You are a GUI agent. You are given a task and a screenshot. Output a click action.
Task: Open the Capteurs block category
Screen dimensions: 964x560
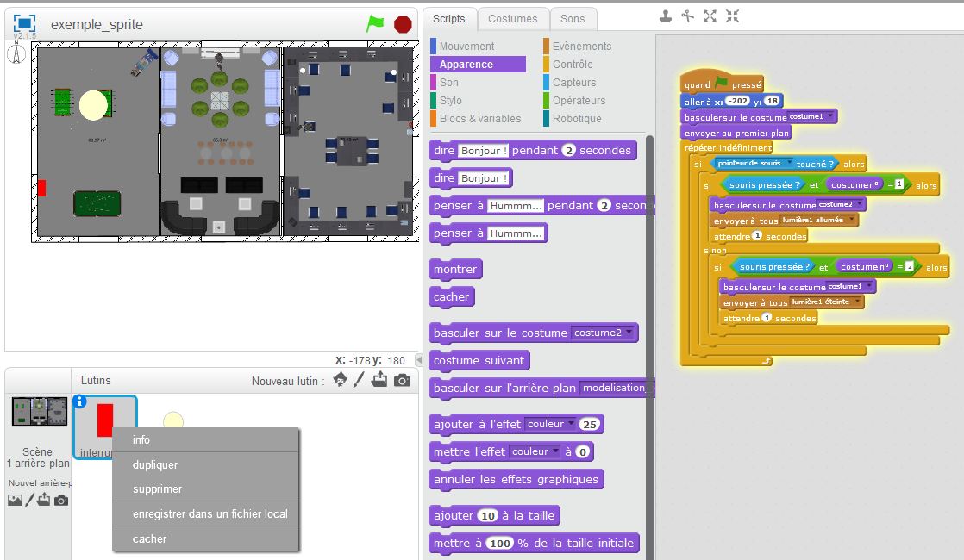574,82
